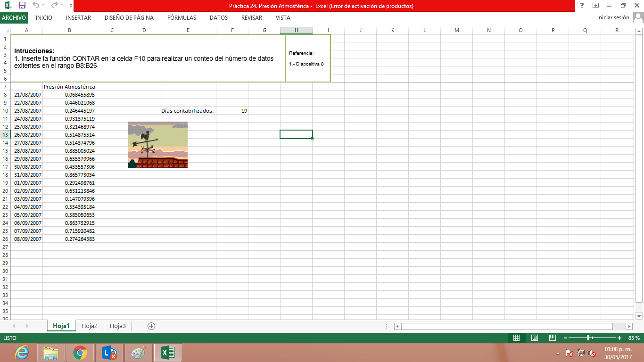Select the Hoja2 sheet tab
The height and width of the screenshot is (362, 644).
click(90, 326)
